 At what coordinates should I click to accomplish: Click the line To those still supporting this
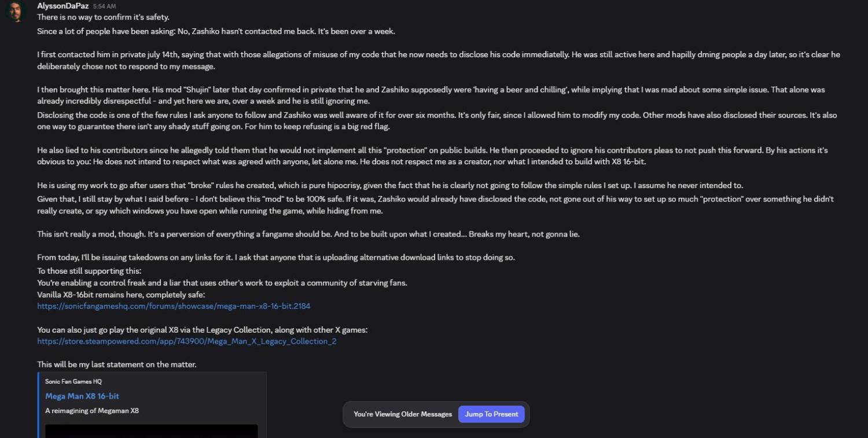point(89,271)
